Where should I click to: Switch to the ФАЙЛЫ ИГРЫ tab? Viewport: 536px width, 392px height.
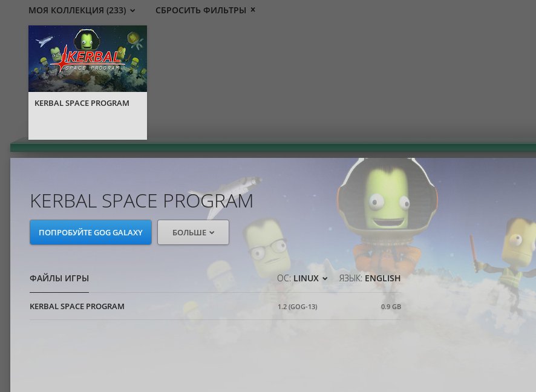point(59,278)
